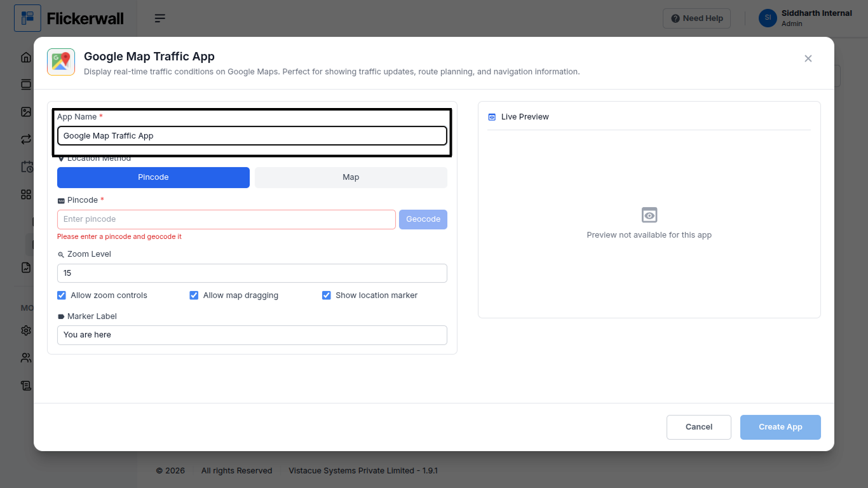
Task: Open the image media sidebar icon
Action: coord(26,112)
